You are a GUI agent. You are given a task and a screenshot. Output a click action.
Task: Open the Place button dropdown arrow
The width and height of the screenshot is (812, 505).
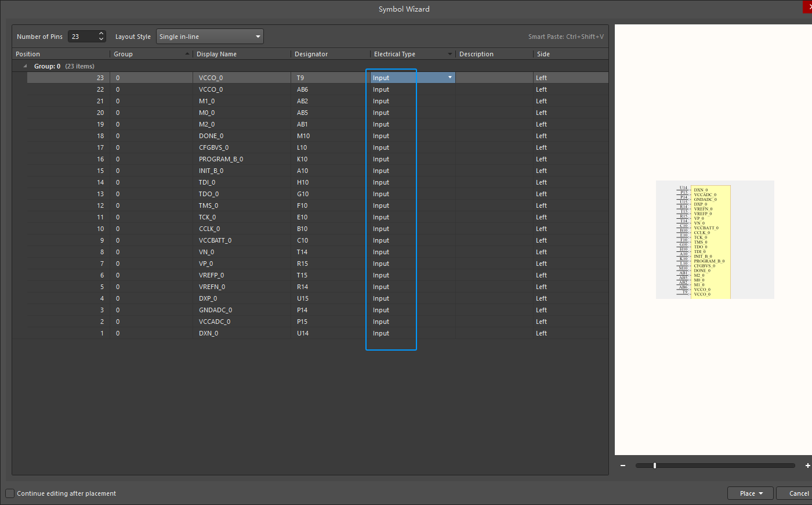pos(761,493)
